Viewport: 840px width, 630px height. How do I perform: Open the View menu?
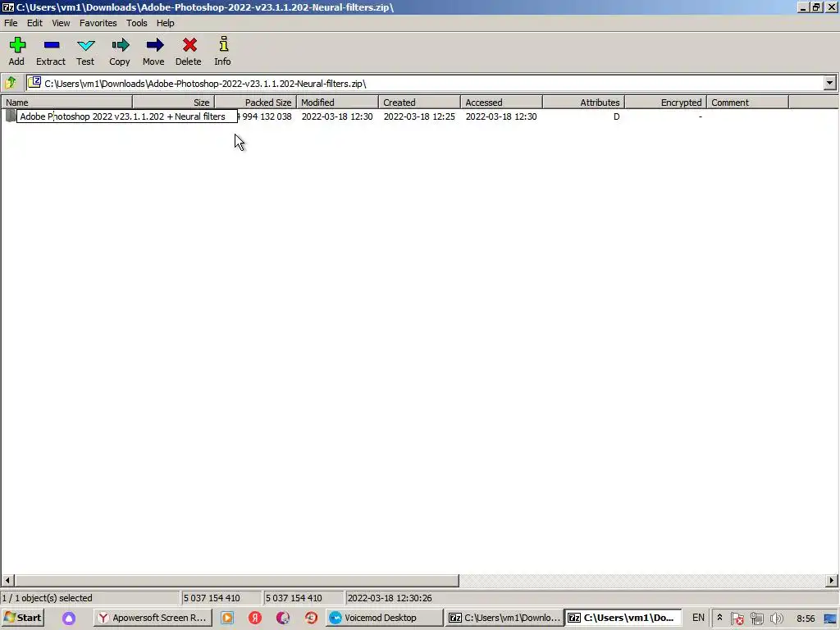(61, 23)
